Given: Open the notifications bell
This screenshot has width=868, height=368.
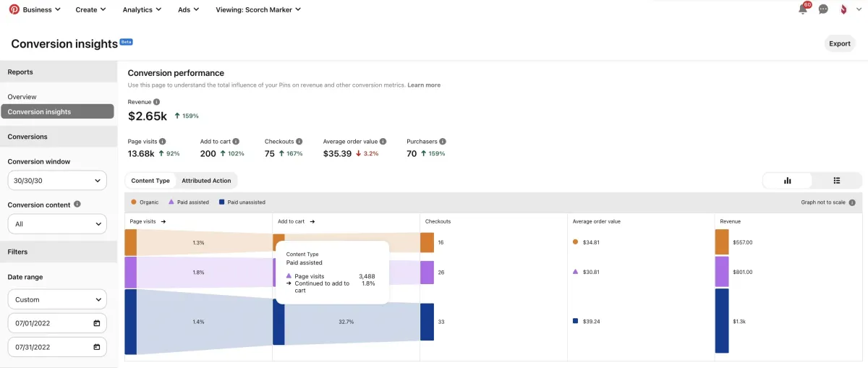Looking at the screenshot, I should point(803,9).
